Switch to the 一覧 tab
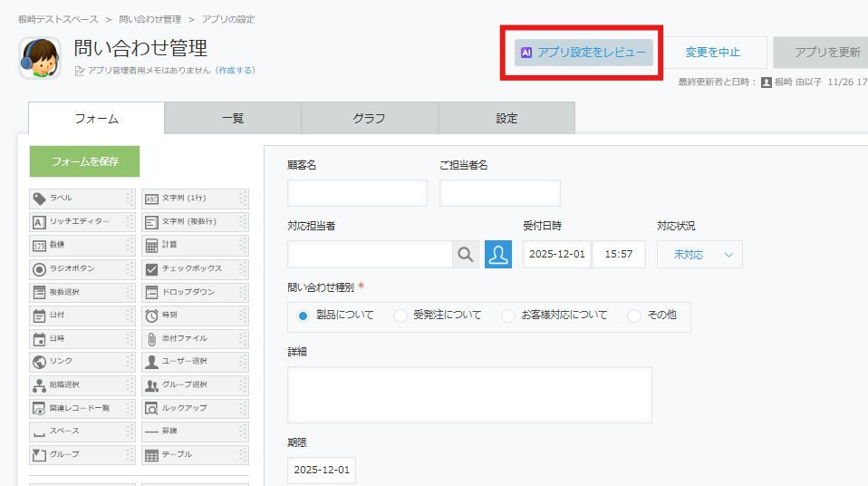Screen dimensions: 868x486 [x=233, y=119]
